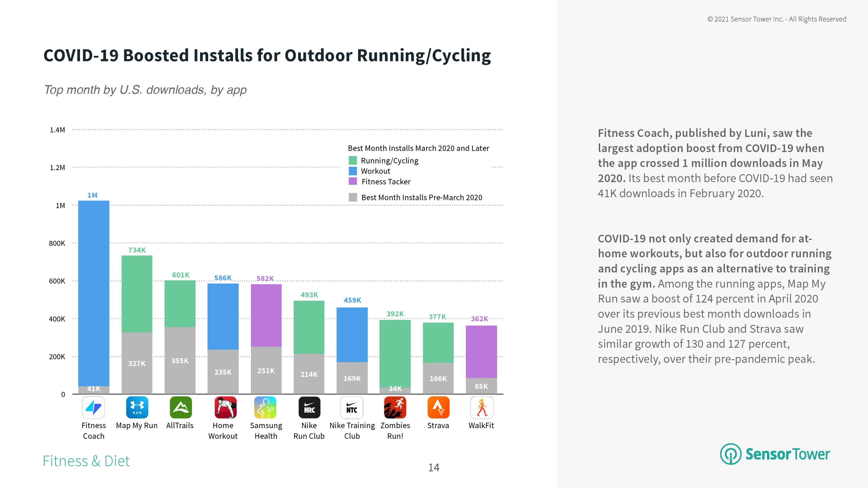Click the blue Workout legend swatch
Image resolution: width=868 pixels, height=488 pixels.
(x=353, y=171)
